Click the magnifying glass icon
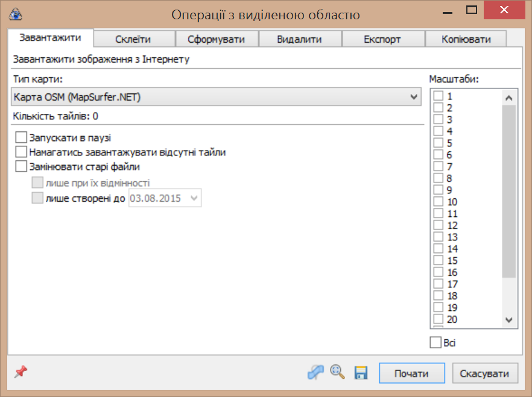532x397 pixels. 338,373
